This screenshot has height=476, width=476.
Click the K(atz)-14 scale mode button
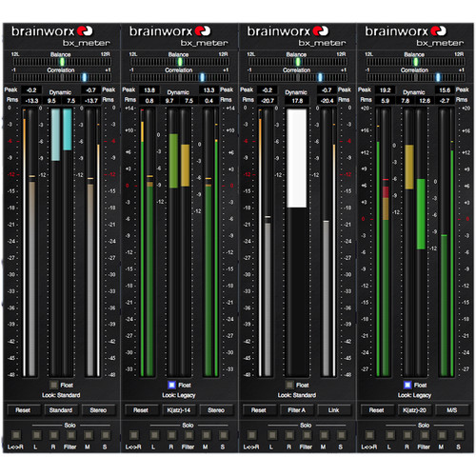click(x=179, y=410)
